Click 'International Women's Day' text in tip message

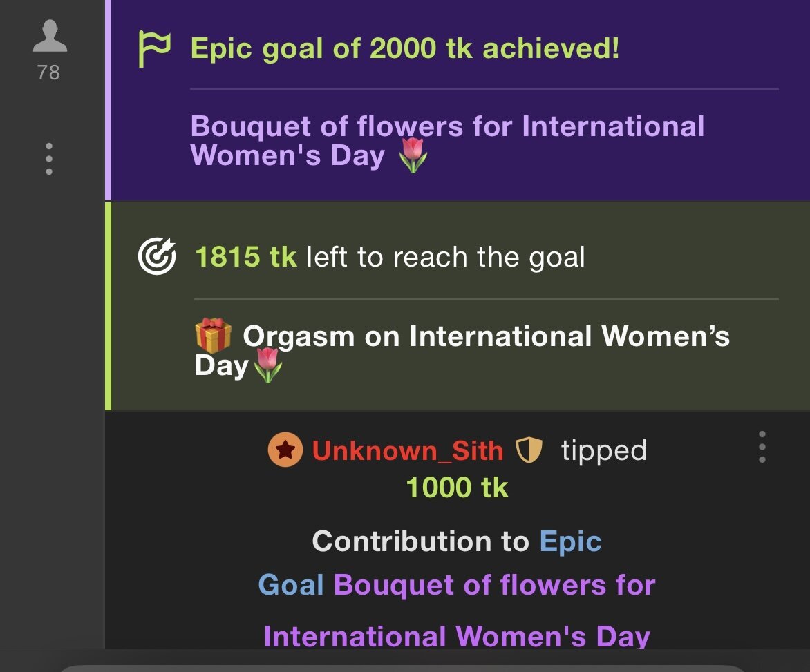456,635
